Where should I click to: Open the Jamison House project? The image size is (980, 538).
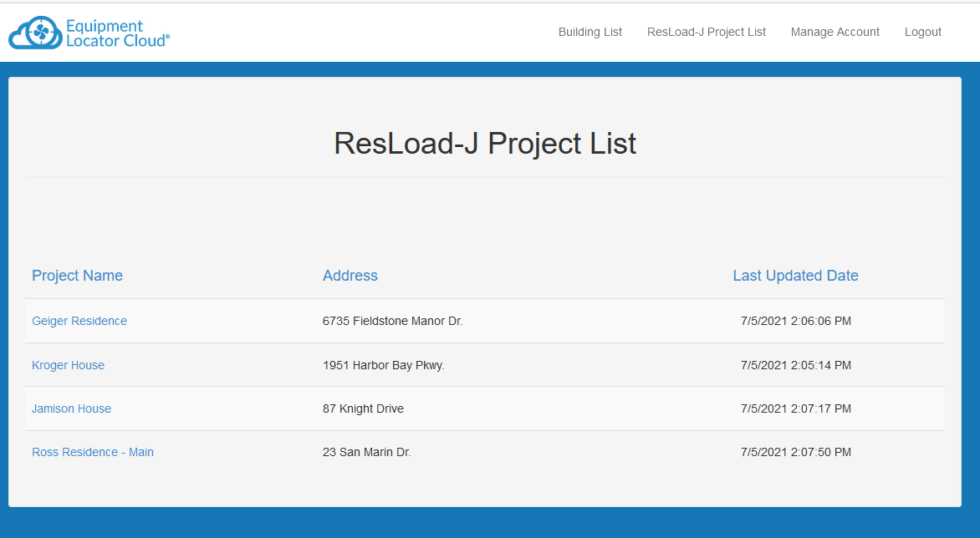click(71, 409)
